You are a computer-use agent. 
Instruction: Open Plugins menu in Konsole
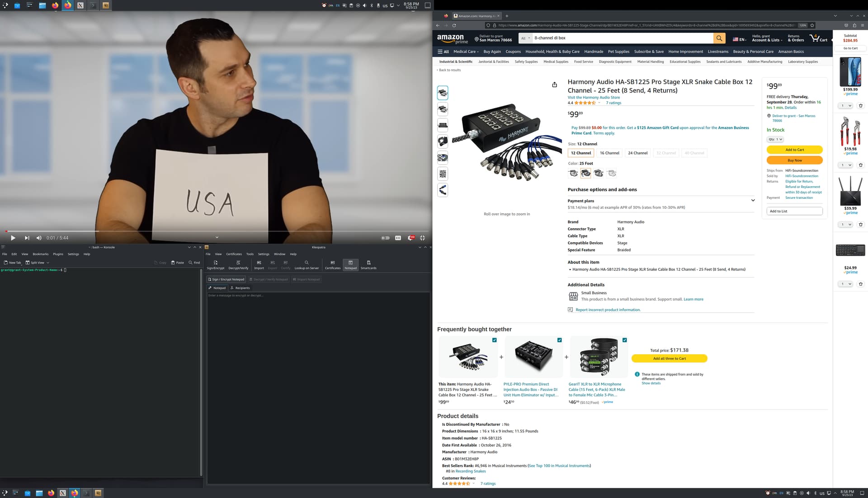[58, 254]
